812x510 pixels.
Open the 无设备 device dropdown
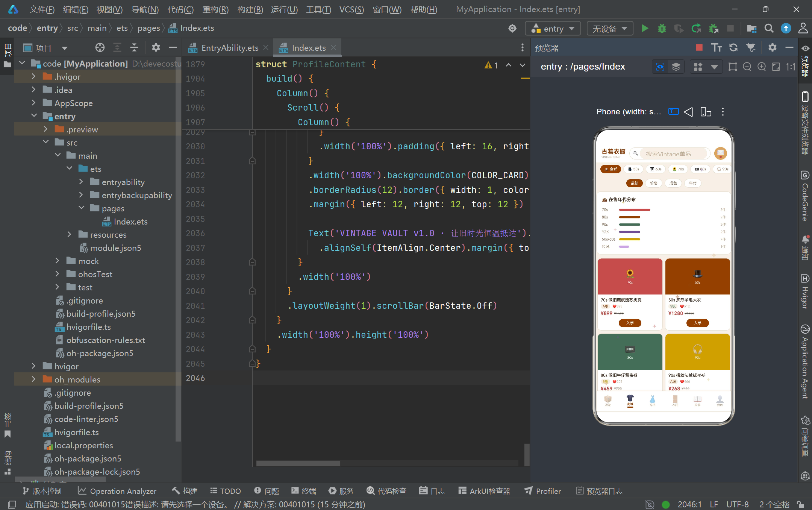610,29
